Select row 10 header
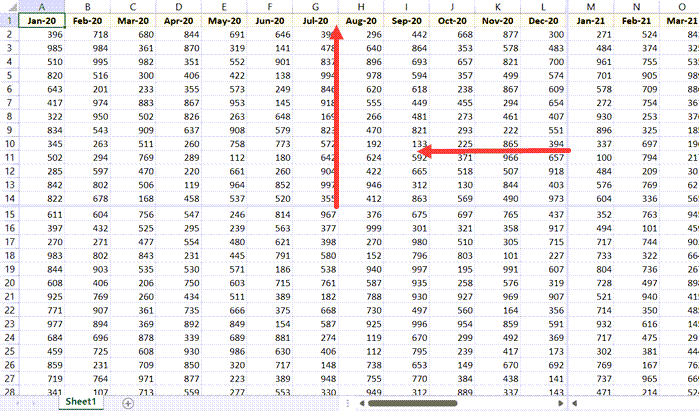699x411 pixels. [7, 145]
